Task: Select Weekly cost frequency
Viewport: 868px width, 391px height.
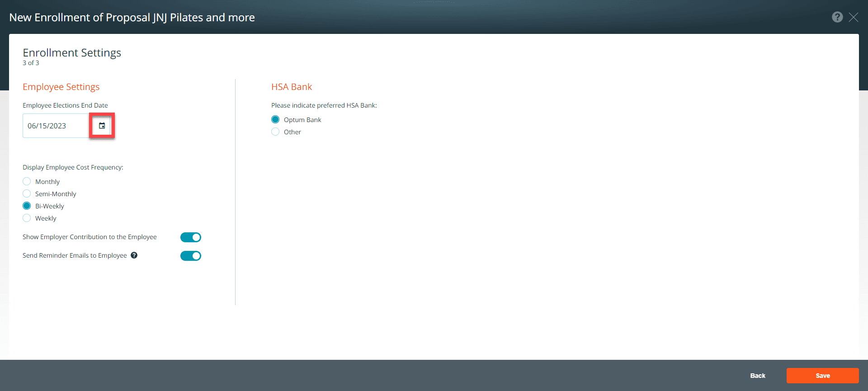Action: [x=27, y=218]
